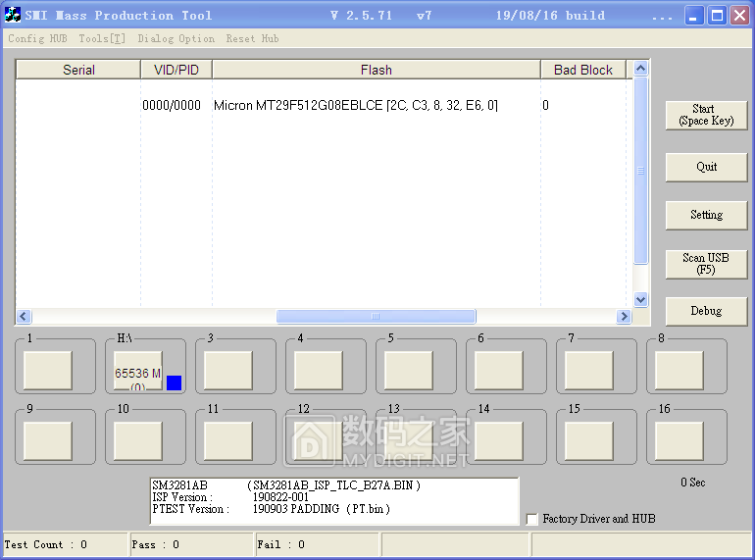
Task: Click the Flash column header
Action: [x=376, y=70]
